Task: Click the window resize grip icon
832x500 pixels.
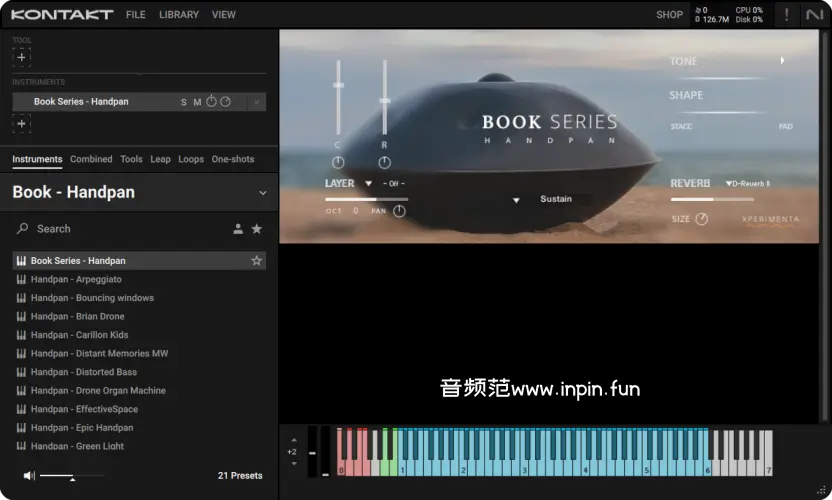Action: [822, 490]
